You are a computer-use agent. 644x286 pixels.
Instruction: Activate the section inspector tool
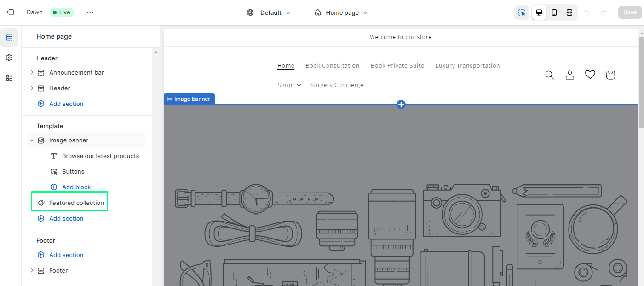point(522,12)
